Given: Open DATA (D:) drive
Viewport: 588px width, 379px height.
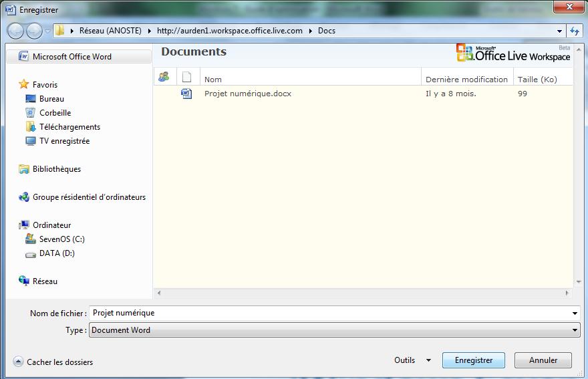Looking at the screenshot, I should pyautogui.click(x=57, y=253).
